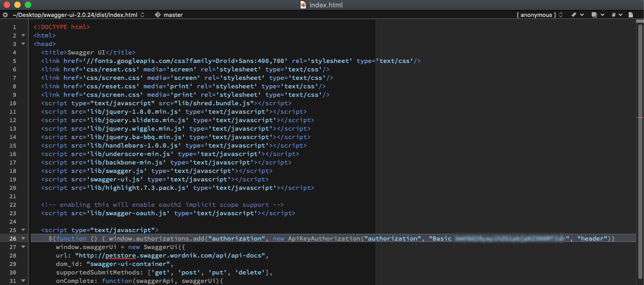
Task: Open the master branch menu
Action: pyautogui.click(x=173, y=15)
